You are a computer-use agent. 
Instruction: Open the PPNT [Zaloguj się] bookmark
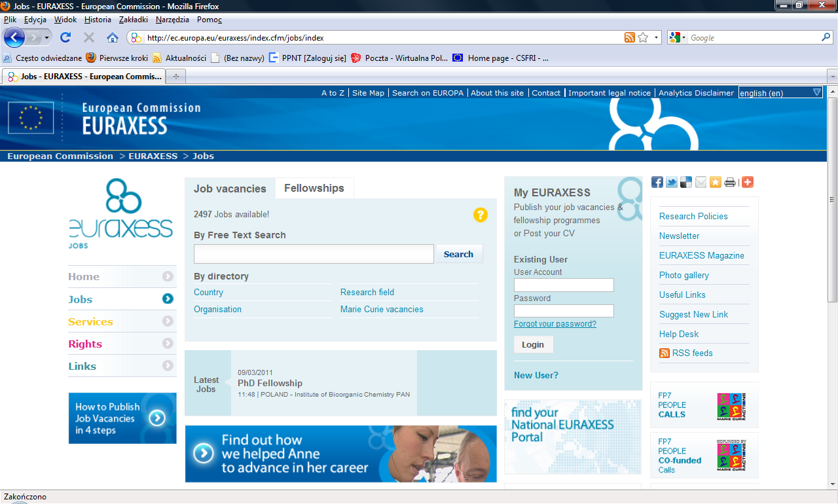pos(308,58)
